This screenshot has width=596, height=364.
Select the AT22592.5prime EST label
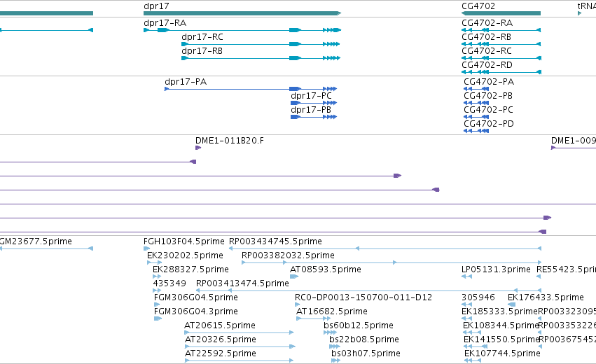click(221, 354)
